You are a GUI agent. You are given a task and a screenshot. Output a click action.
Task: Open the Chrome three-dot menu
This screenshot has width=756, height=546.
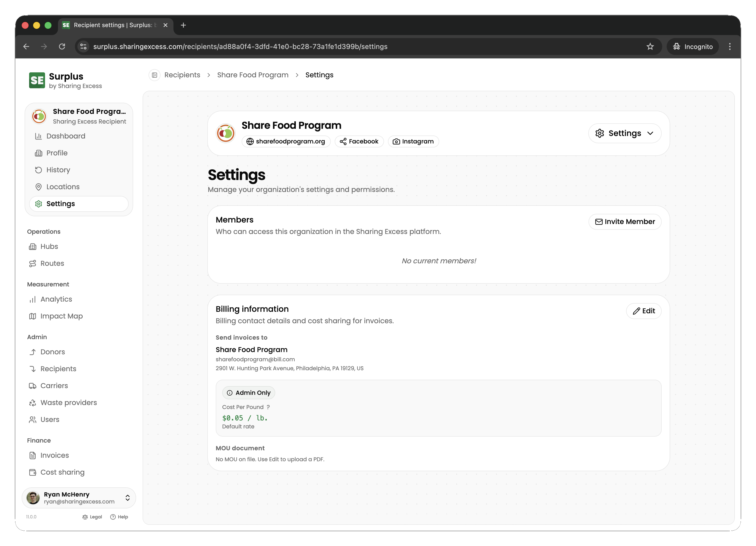tap(730, 47)
